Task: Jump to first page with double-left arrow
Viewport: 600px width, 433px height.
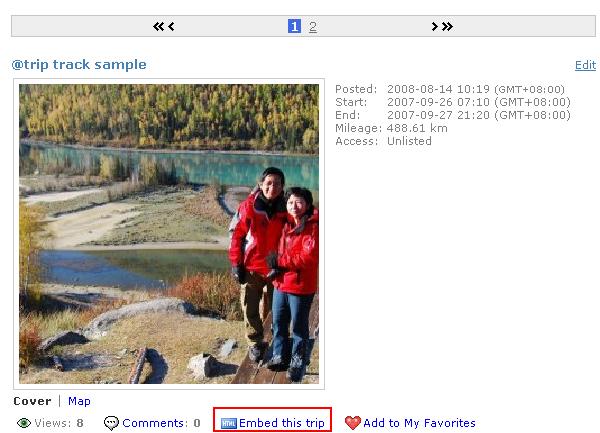Action: (158, 26)
